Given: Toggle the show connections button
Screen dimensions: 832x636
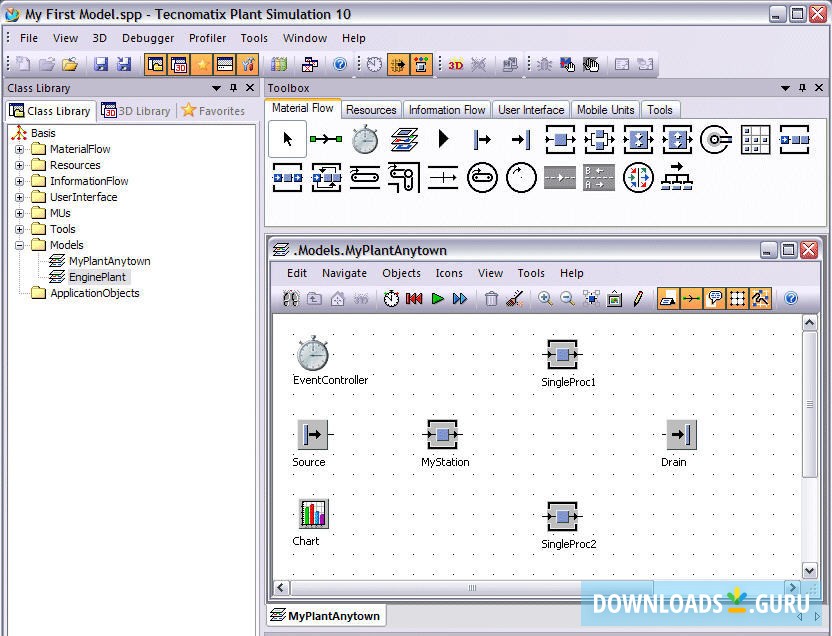Looking at the screenshot, I should 691,299.
